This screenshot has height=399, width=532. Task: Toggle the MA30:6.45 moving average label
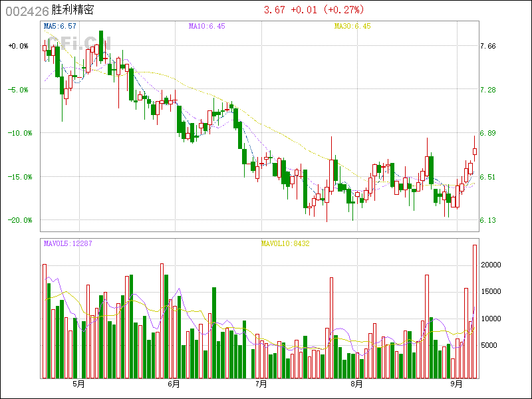pyautogui.click(x=352, y=26)
